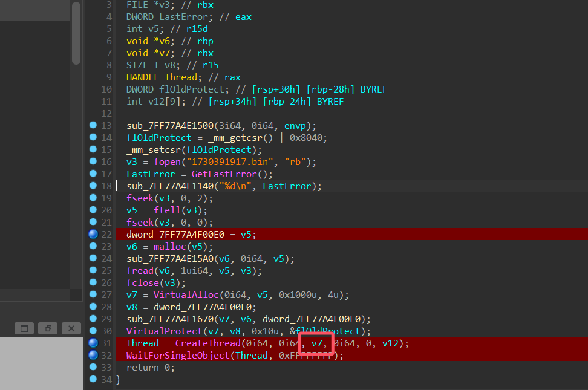This screenshot has width=588, height=390.
Task: Open sub_7FF77A4E1670 function reference
Action: tap(170, 319)
